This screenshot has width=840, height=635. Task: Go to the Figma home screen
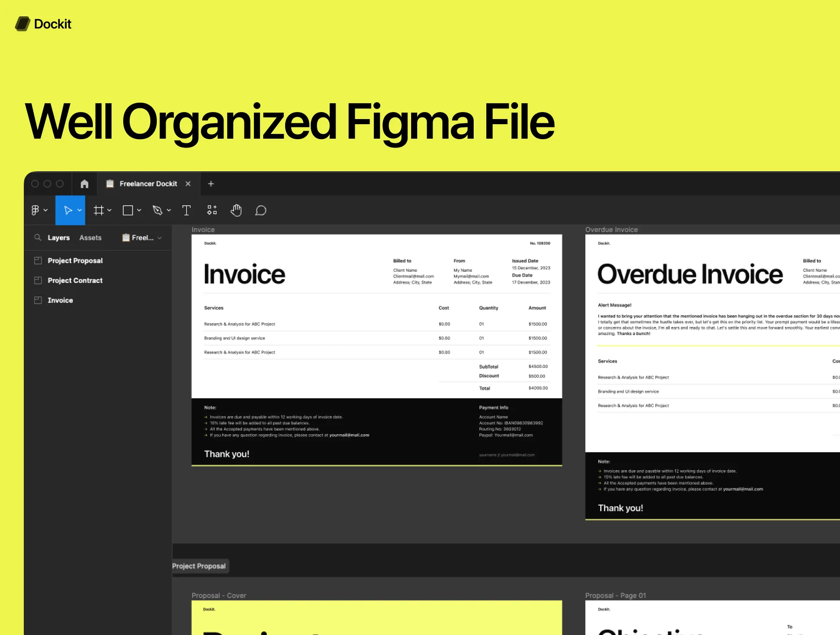point(84,183)
